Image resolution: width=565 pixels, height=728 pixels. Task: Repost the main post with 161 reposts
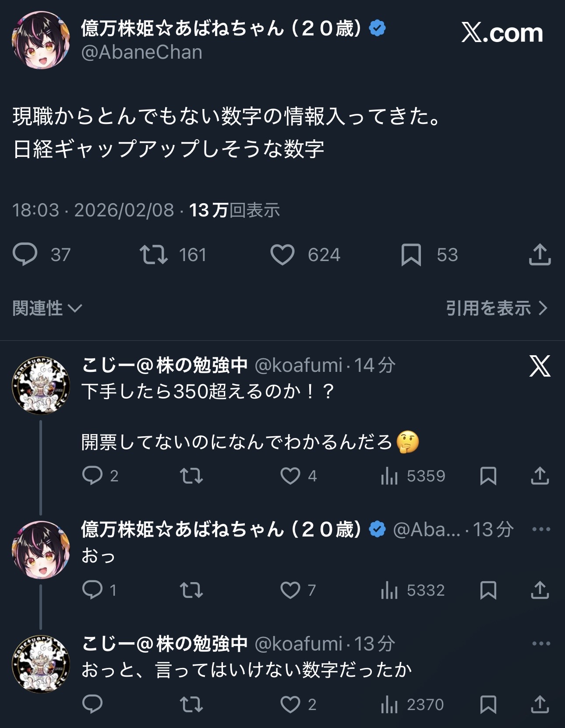point(153,255)
